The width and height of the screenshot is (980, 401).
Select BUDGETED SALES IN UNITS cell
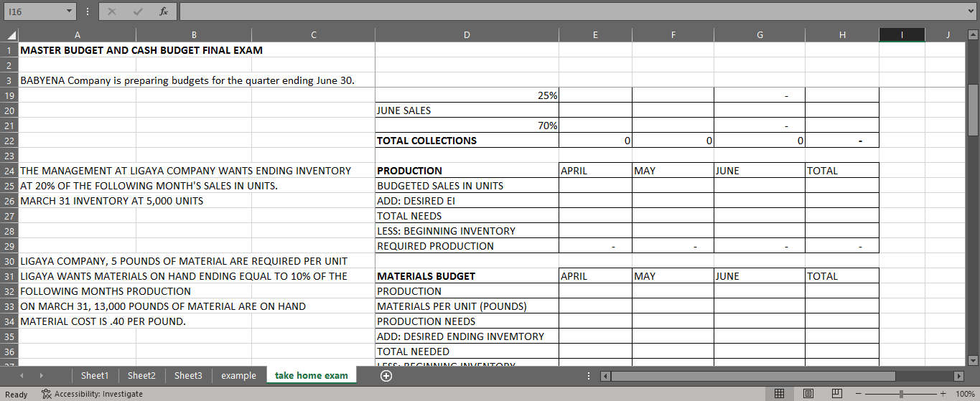click(467, 186)
